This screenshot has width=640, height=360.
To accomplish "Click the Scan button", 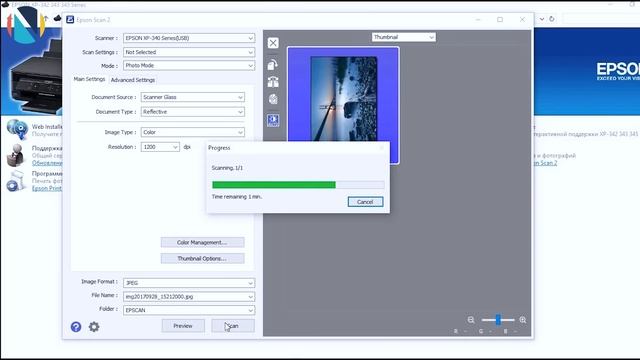I will (233, 326).
